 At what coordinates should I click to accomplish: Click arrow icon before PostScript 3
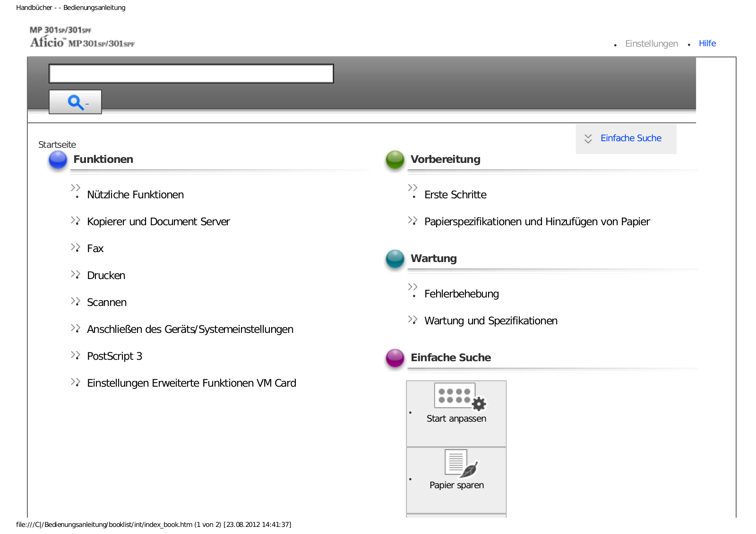pyautogui.click(x=76, y=355)
